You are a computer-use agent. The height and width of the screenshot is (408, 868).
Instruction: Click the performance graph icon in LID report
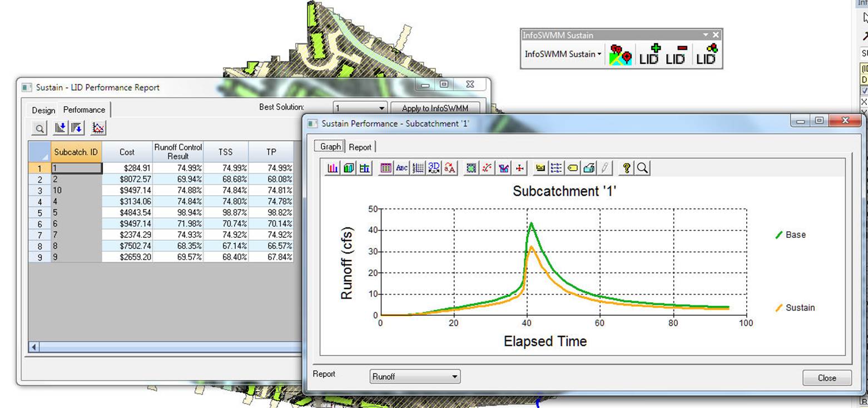pyautogui.click(x=98, y=128)
